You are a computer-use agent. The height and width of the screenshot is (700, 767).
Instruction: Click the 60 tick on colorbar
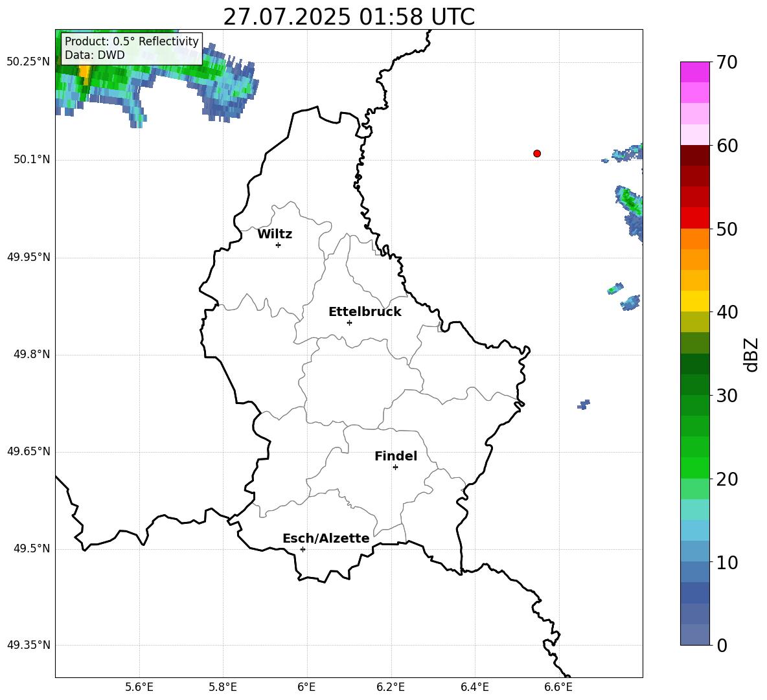727,146
